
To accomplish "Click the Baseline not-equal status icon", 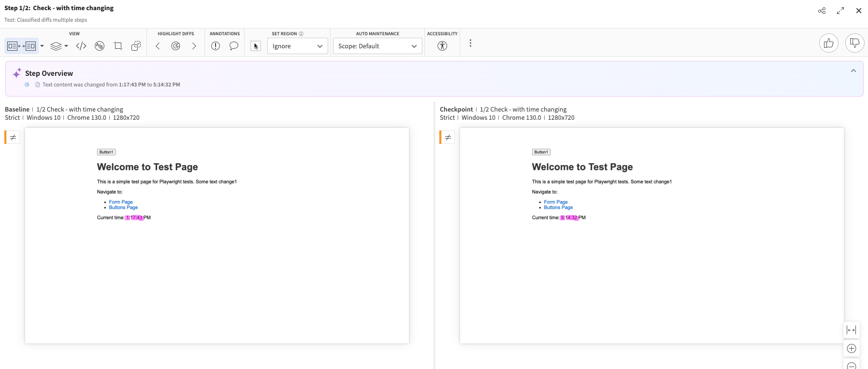I will (x=13, y=137).
